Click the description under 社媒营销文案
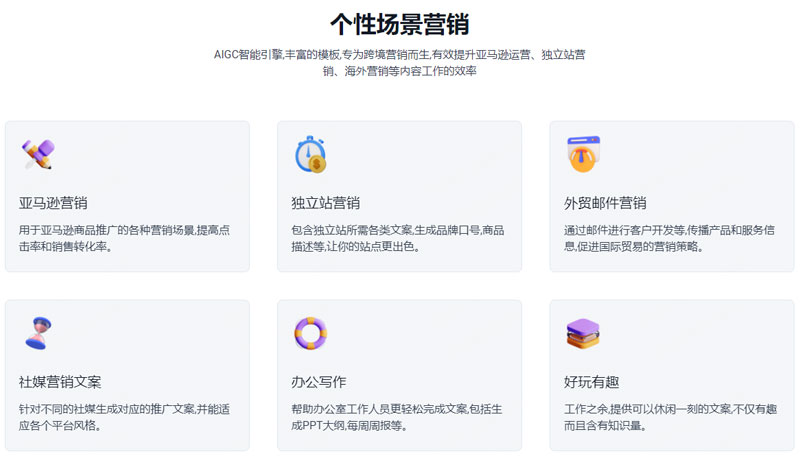The height and width of the screenshot is (456, 800). pos(124,417)
